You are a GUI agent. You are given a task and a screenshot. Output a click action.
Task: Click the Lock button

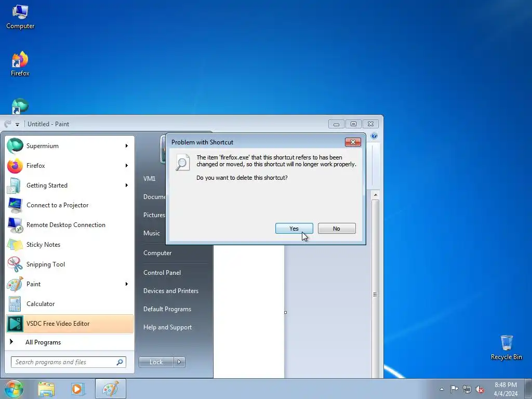[x=156, y=362]
